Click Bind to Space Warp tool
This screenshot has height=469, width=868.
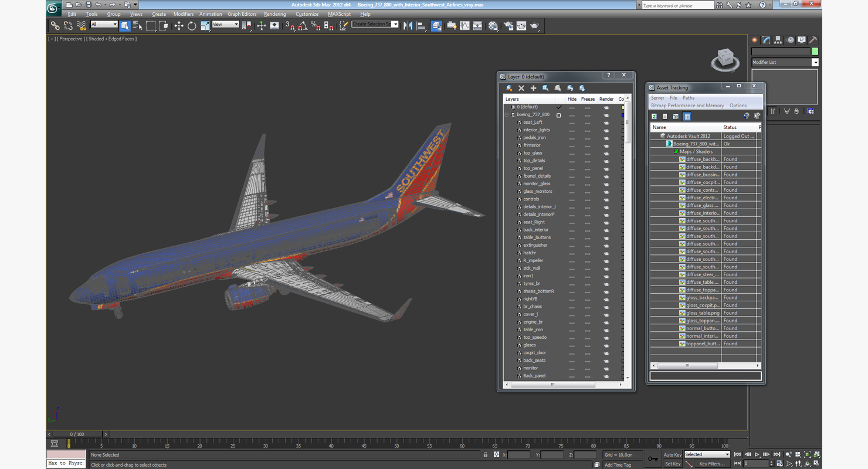[x=81, y=25]
